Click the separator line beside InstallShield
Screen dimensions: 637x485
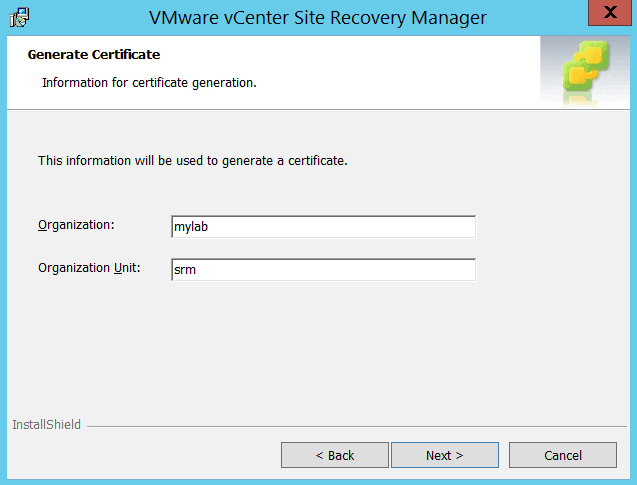350,426
